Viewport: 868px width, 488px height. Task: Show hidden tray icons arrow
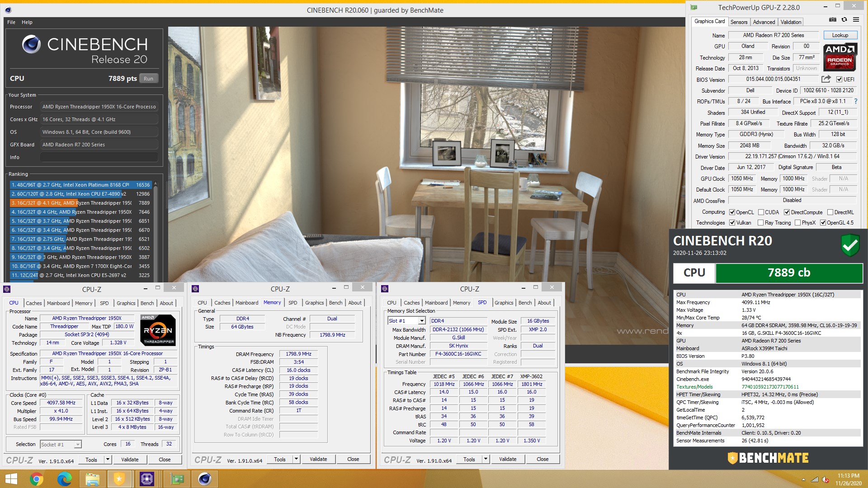pyautogui.click(x=803, y=480)
